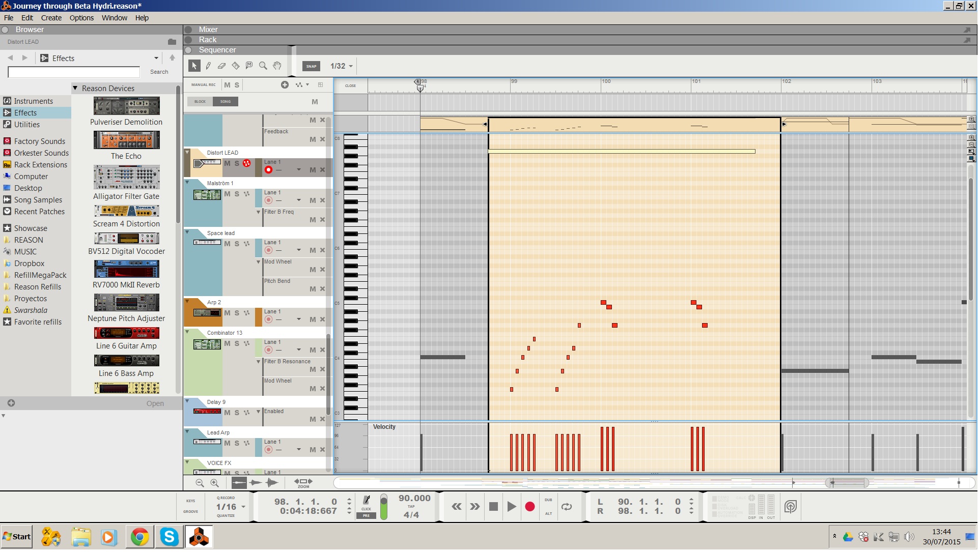The image size is (980, 552).
Task: Select the Pencil tool
Action: coord(208,66)
